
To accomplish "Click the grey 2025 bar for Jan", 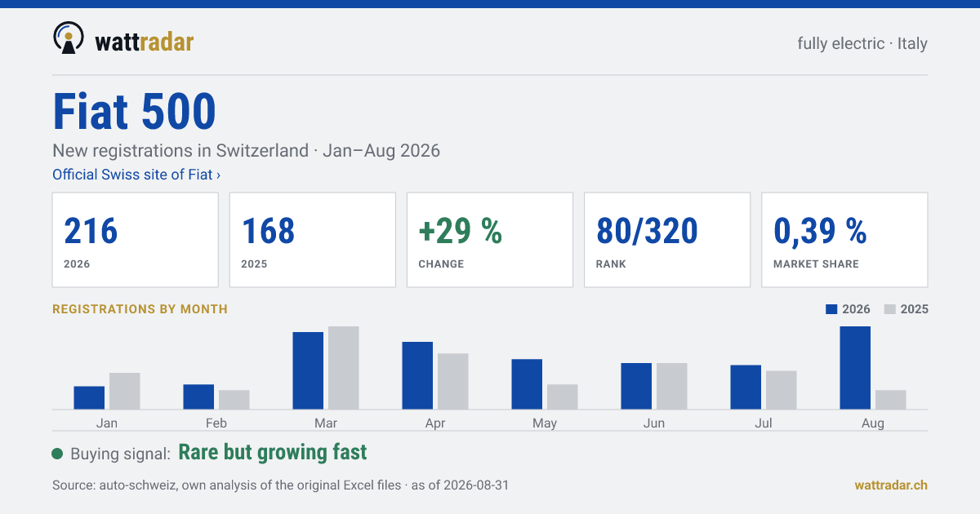I will tap(125, 391).
